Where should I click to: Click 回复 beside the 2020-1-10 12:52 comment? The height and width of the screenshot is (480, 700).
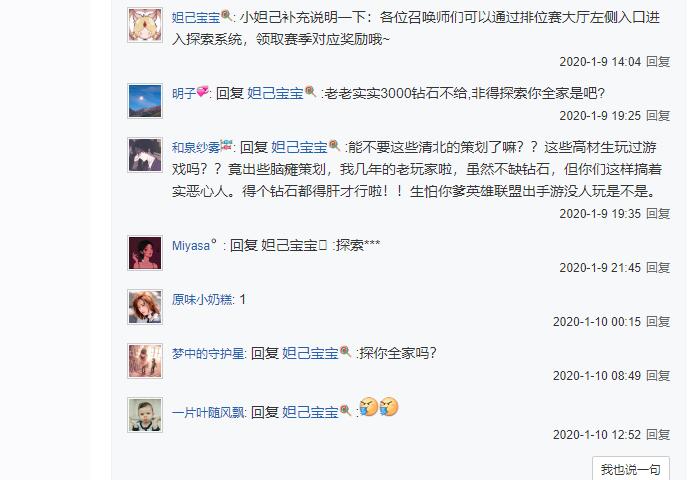pyautogui.click(x=658, y=434)
